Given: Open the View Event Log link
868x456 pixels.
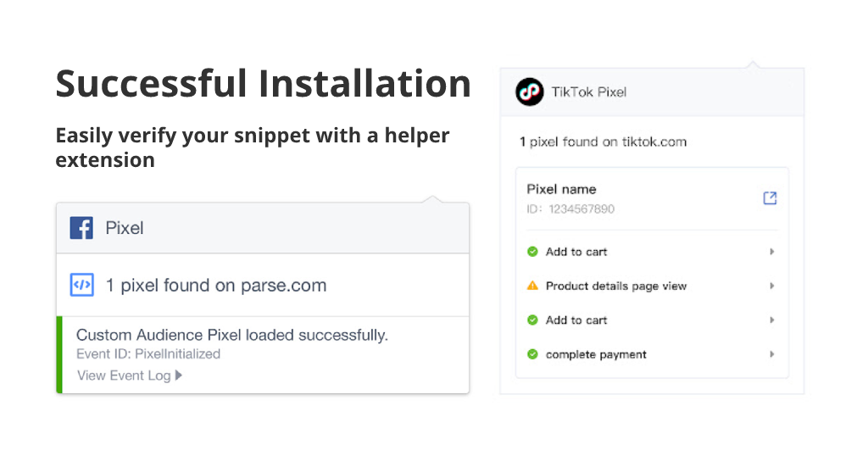Looking at the screenshot, I should (x=124, y=375).
